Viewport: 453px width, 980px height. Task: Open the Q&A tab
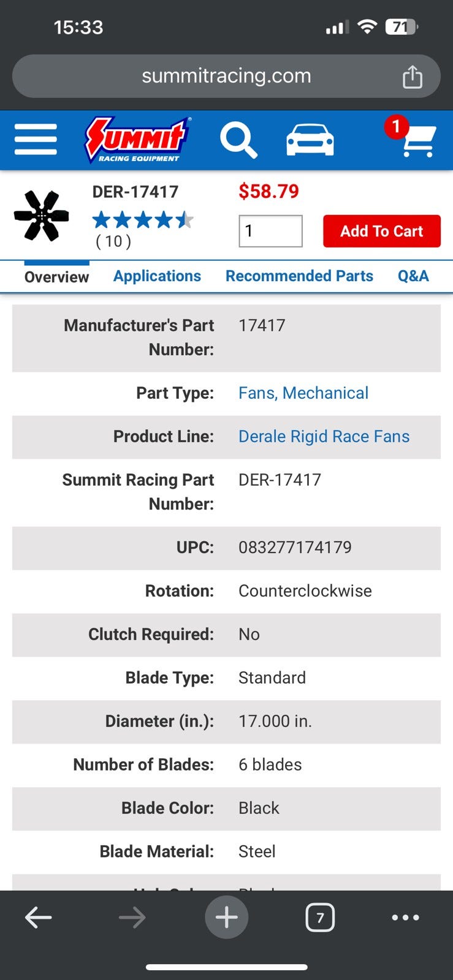pos(413,276)
